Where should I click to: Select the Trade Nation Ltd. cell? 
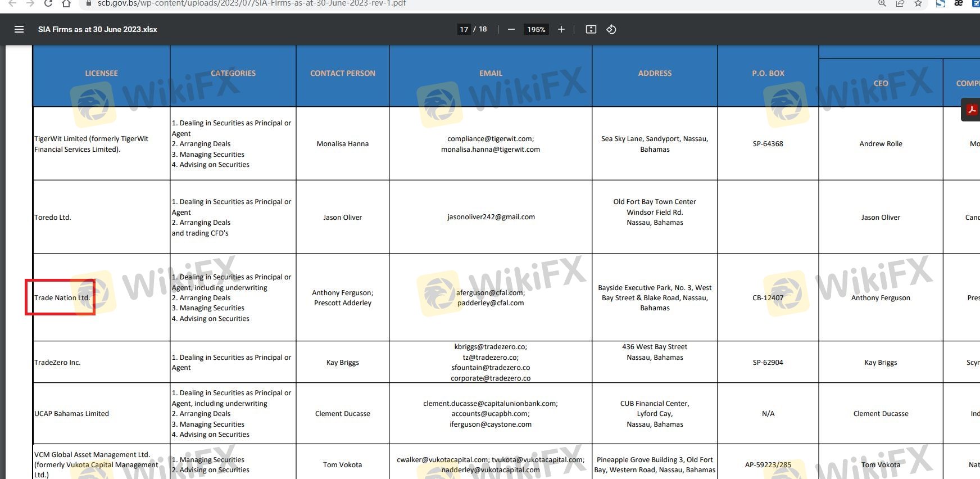(x=61, y=297)
